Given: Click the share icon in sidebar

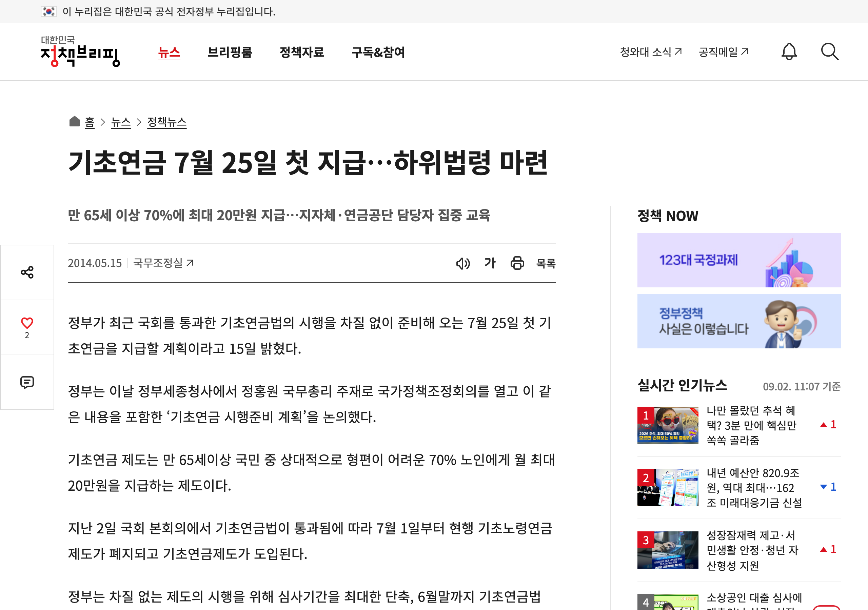Looking at the screenshot, I should coord(27,272).
